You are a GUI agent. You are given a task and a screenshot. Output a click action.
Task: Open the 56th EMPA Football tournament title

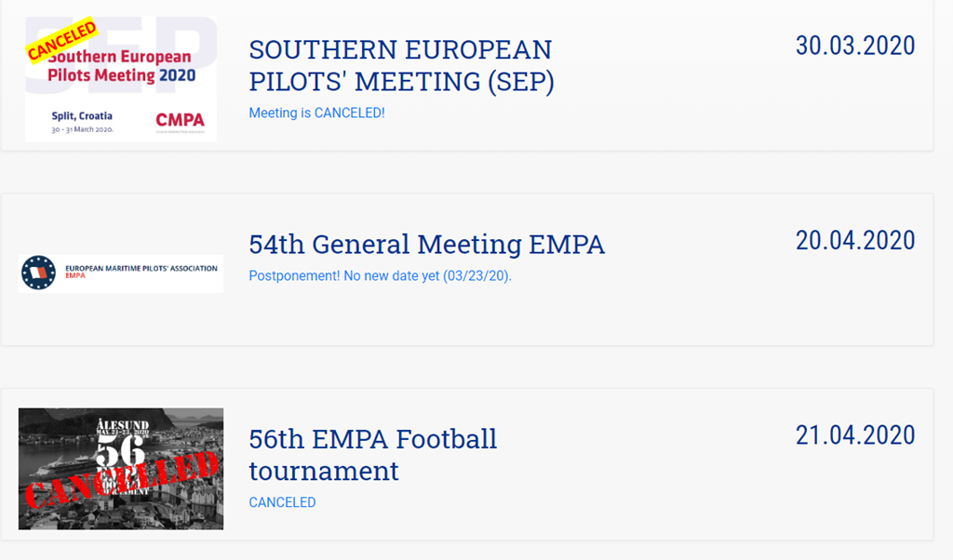(x=372, y=454)
